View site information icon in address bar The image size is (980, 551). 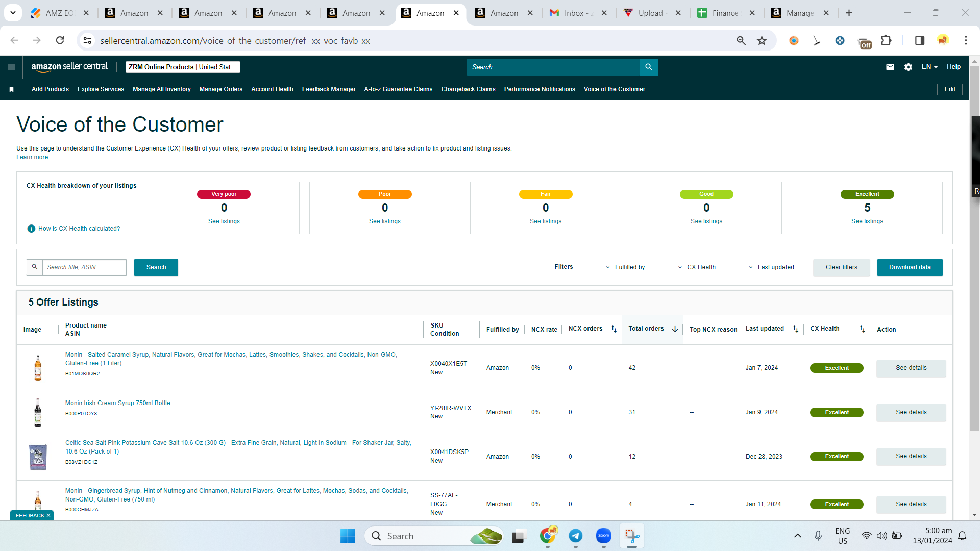[x=88, y=40]
